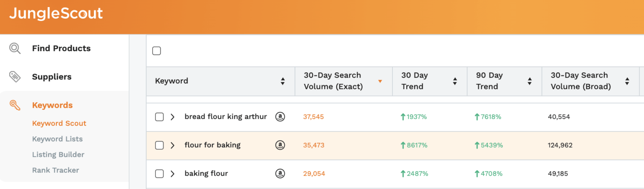Select the flour for baking row checkbox
Image resolution: width=644 pixels, height=189 pixels.
(x=159, y=145)
